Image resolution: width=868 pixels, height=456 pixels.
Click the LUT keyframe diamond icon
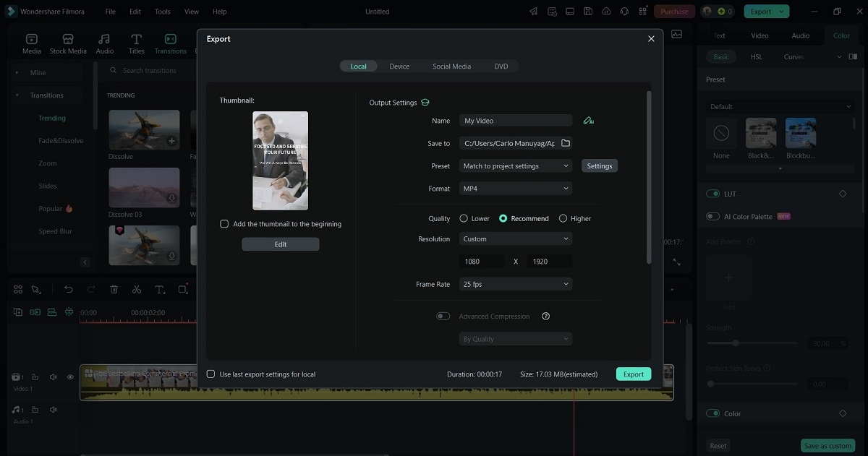[843, 194]
